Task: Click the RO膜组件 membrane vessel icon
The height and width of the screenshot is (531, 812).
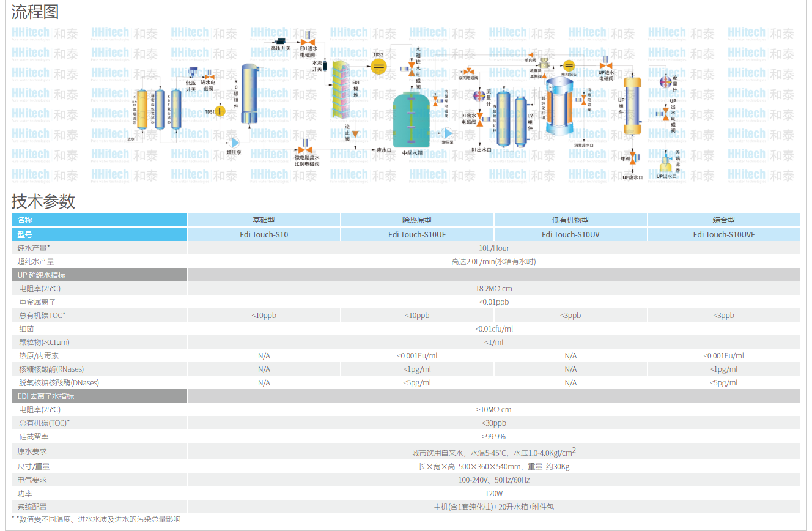Action: pyautogui.click(x=249, y=93)
